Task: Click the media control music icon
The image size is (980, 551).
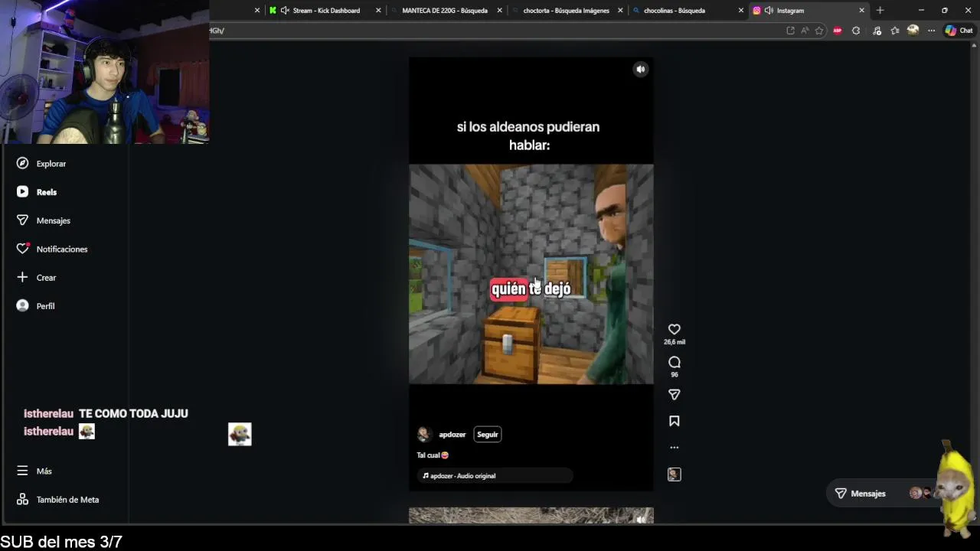Action: [x=877, y=31]
